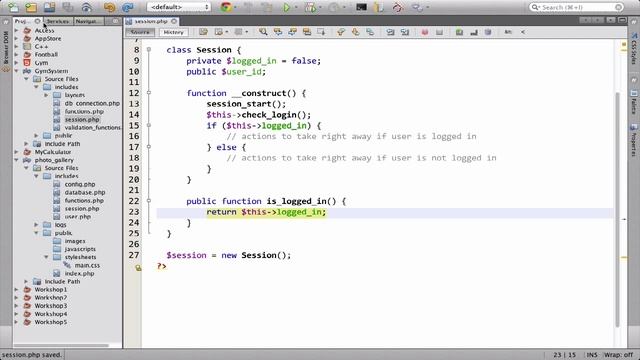Toggle Highlight Search in editor toolbar
The height and width of the screenshot is (360, 640).
coord(307,32)
